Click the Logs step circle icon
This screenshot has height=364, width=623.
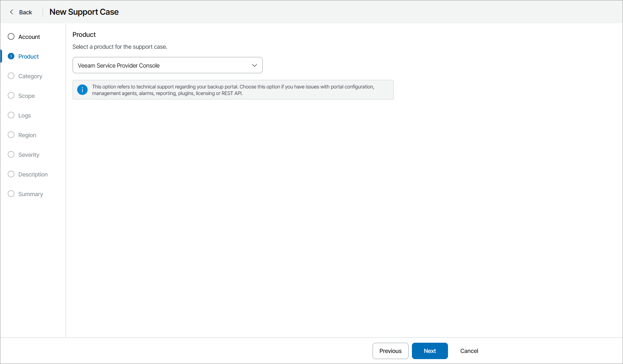click(11, 115)
